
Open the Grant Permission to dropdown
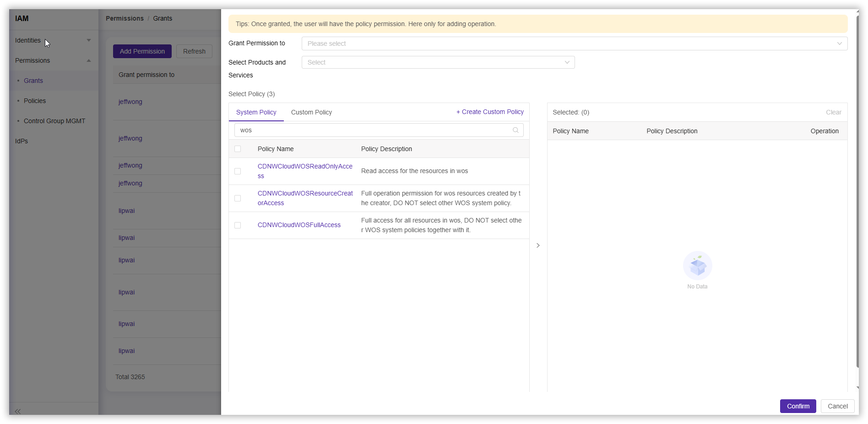574,43
